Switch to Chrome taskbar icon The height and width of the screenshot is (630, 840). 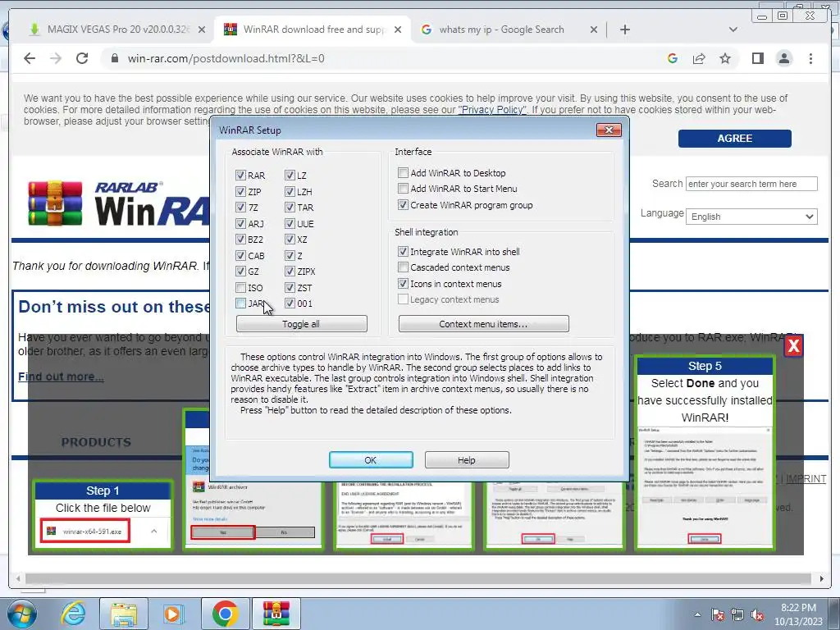click(x=225, y=614)
